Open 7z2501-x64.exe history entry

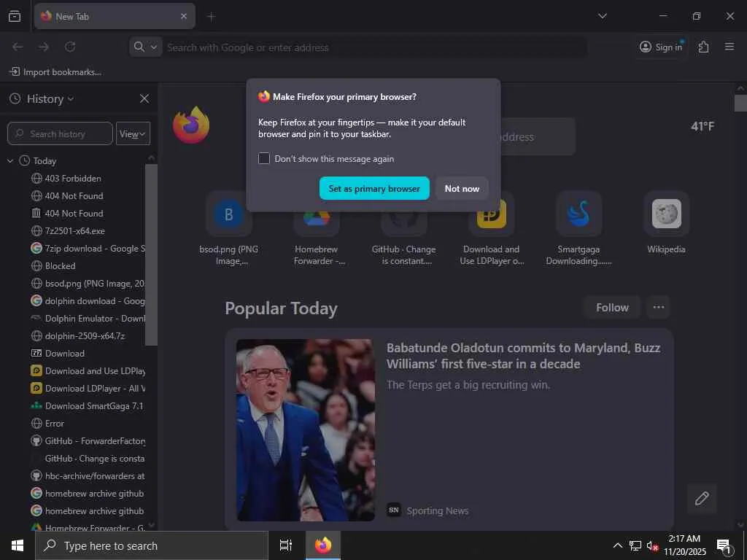point(75,231)
